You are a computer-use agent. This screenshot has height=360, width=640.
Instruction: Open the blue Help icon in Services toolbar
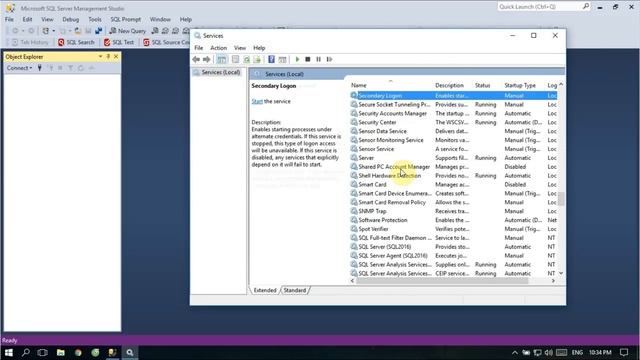click(271, 60)
